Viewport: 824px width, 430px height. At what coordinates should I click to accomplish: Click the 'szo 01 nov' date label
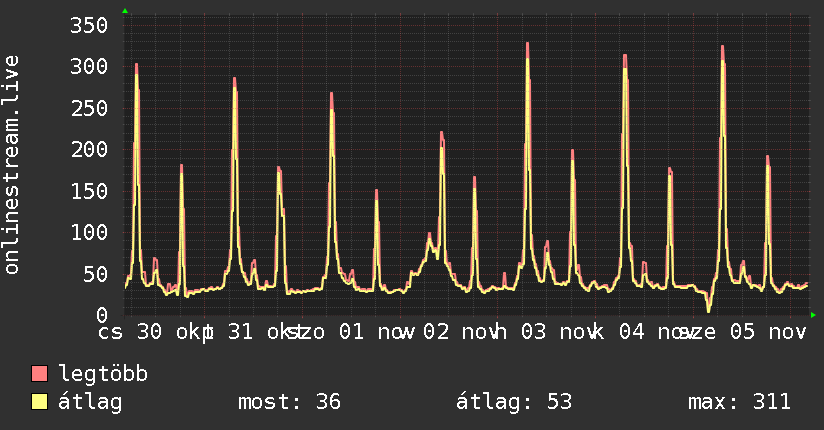pos(351,332)
